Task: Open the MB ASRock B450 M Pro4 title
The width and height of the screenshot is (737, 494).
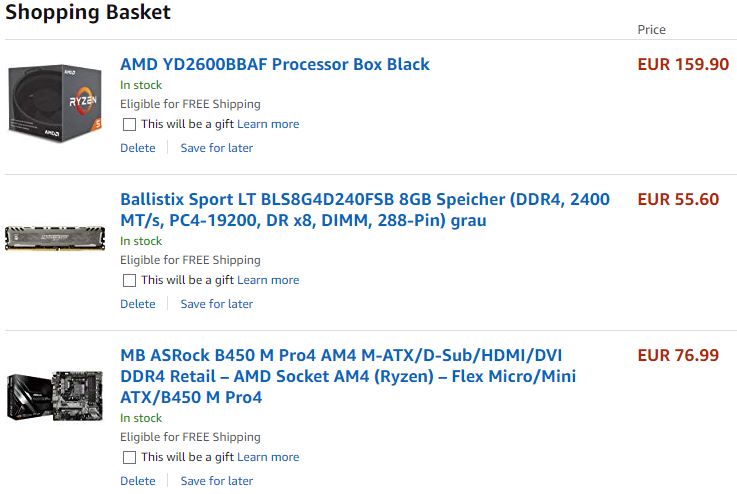Action: (348, 376)
